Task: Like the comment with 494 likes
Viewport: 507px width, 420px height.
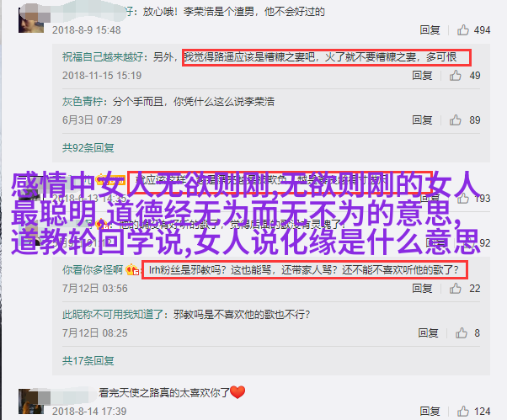Action: point(463,29)
